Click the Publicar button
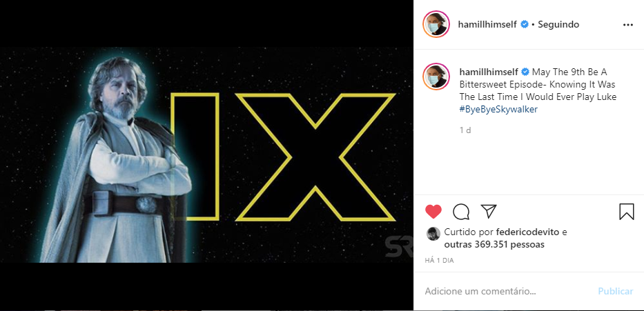The width and height of the screenshot is (644, 311). (x=615, y=291)
